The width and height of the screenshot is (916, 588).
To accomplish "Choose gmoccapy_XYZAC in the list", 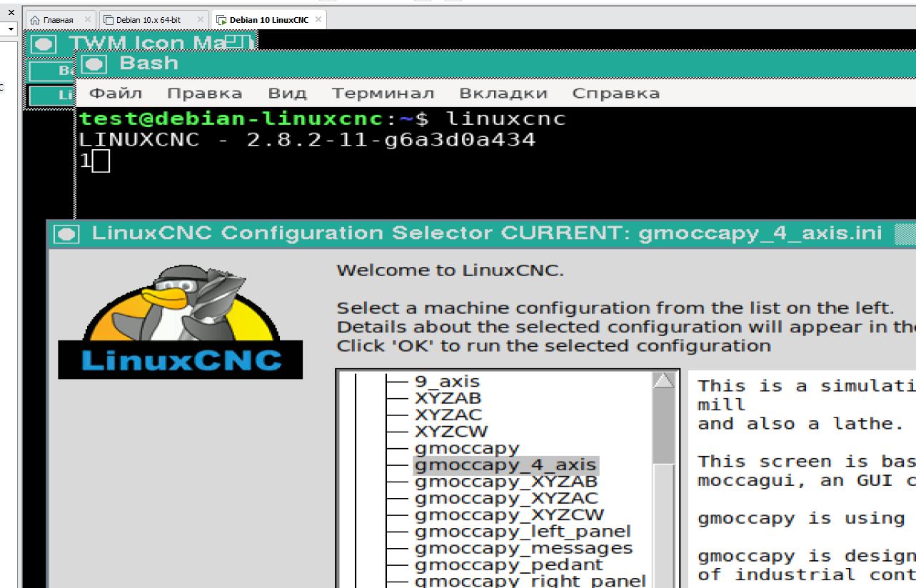I will pyautogui.click(x=506, y=498).
